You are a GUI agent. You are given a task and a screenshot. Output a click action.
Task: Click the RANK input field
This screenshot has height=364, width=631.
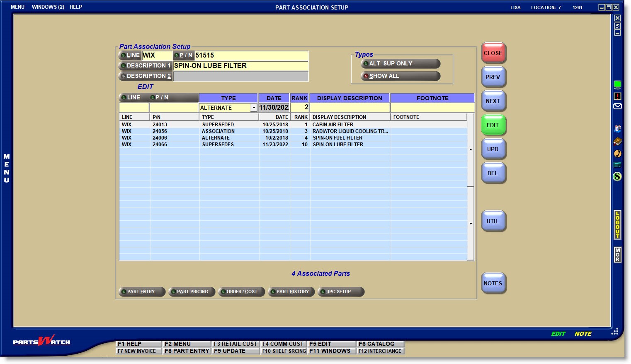click(300, 108)
